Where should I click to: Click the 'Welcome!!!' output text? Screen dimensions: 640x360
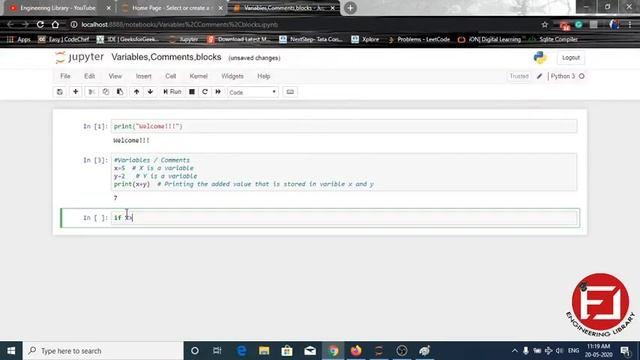click(x=131, y=140)
